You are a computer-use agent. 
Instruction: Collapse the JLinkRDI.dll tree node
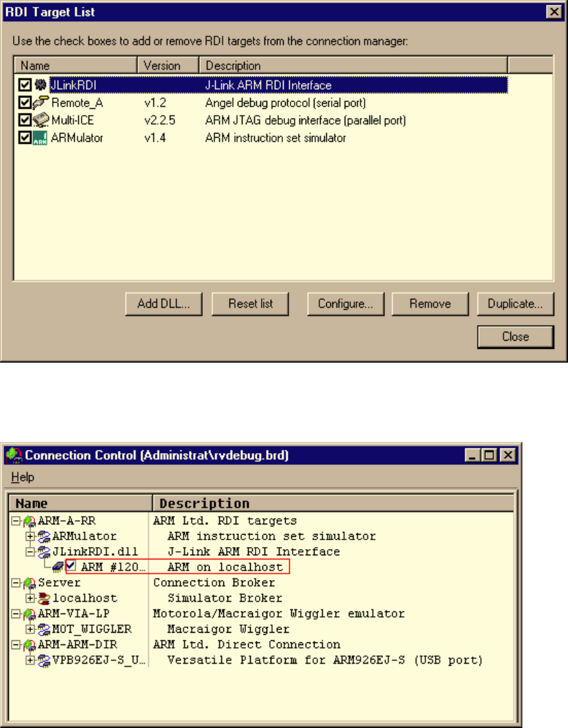[30, 552]
